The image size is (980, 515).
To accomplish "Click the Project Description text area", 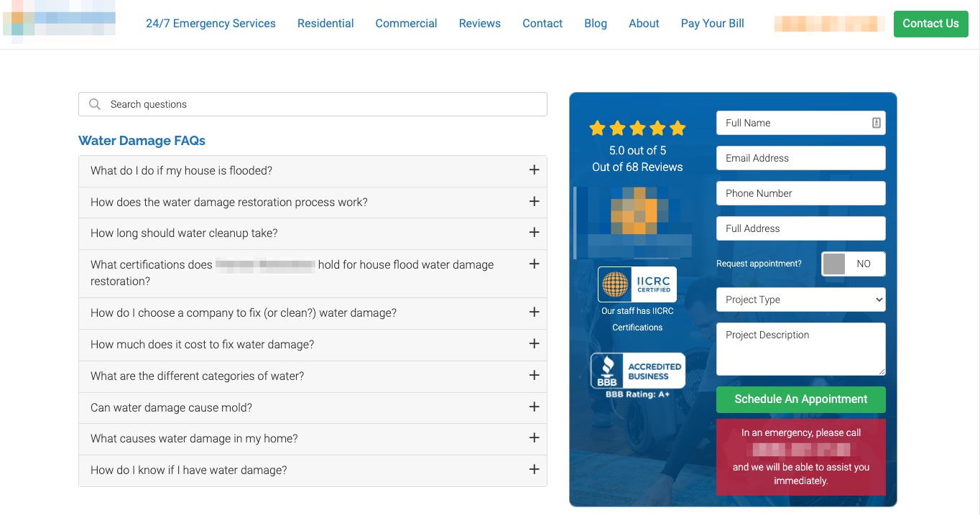I will [800, 349].
